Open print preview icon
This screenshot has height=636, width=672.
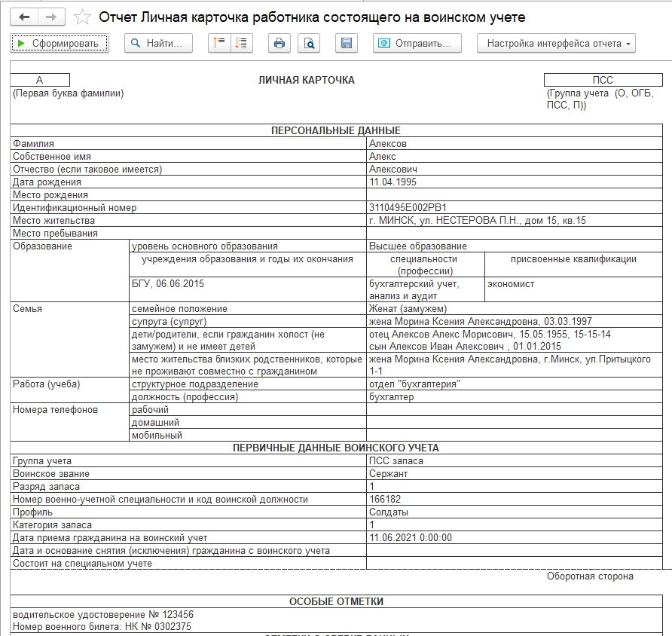coord(309,43)
